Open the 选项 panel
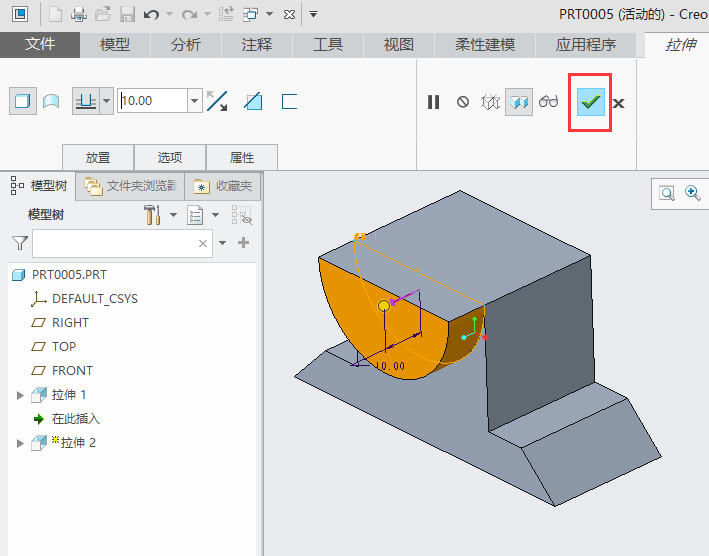709x556 pixels. coord(170,157)
